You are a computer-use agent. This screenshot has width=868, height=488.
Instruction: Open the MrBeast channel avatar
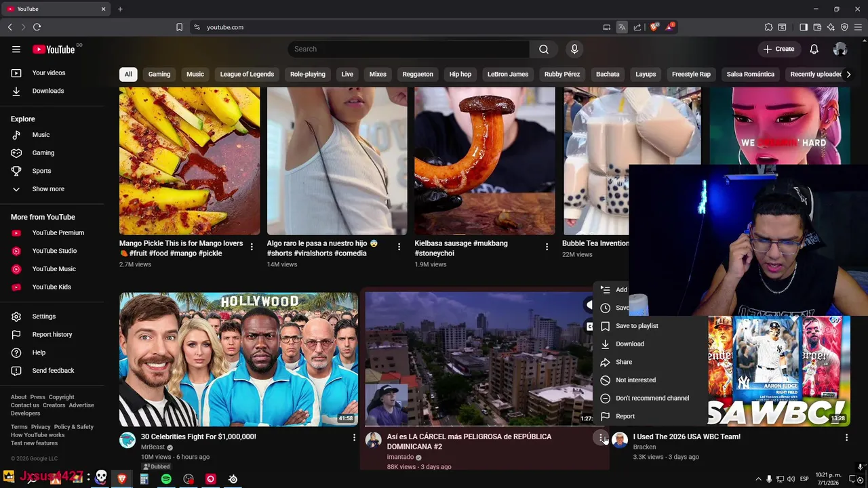[127, 441]
